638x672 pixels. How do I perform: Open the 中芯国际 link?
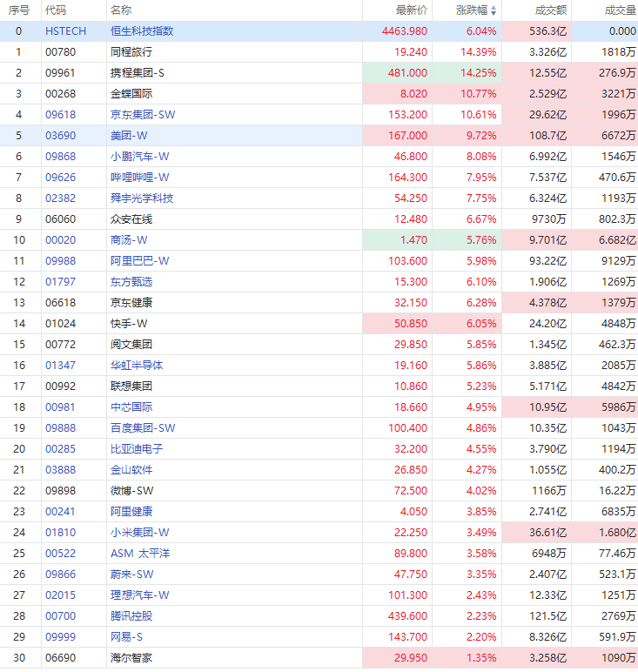click(x=131, y=407)
